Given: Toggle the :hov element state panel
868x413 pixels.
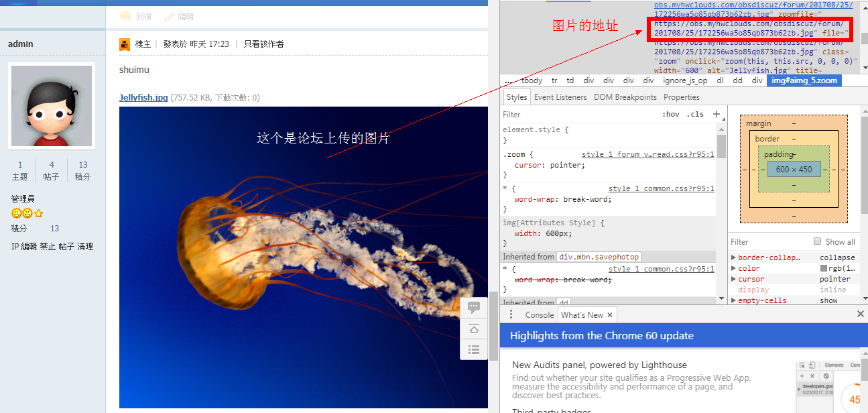Looking at the screenshot, I should 671,115.
